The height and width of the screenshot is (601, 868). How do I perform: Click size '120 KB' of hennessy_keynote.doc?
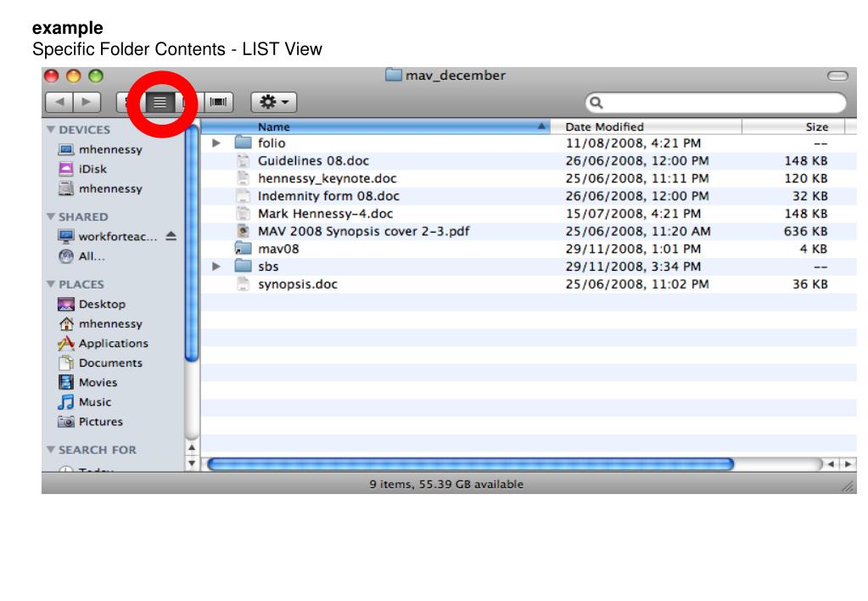[806, 178]
